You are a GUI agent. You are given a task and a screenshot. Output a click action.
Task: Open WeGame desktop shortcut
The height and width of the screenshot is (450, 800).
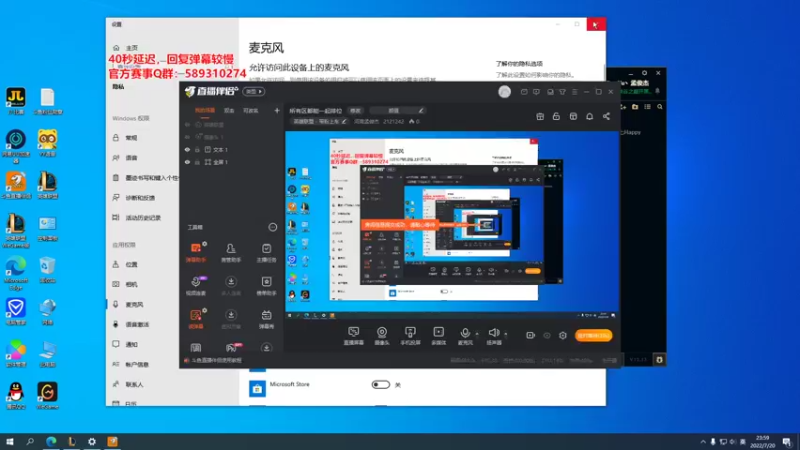[47, 395]
